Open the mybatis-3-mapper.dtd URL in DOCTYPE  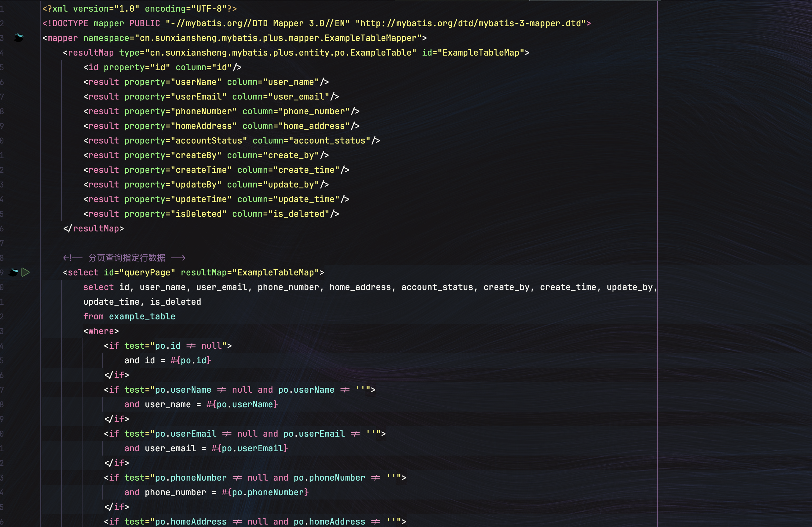click(470, 23)
